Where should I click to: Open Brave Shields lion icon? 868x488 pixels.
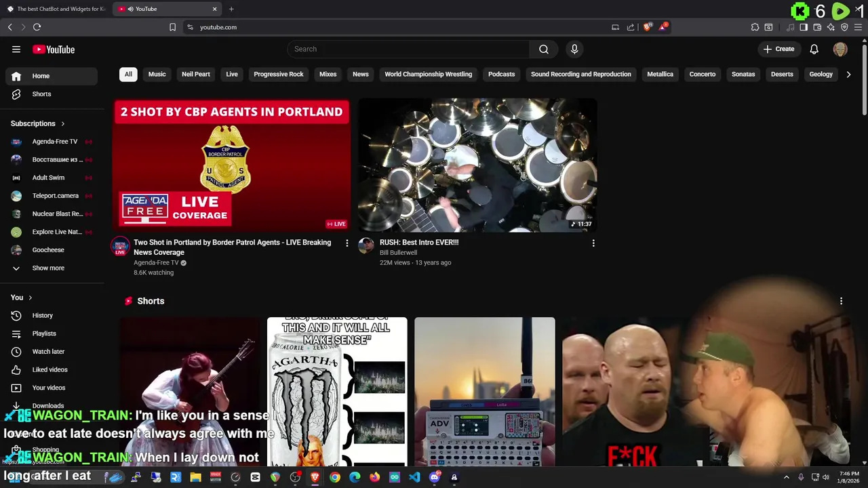pyautogui.click(x=647, y=27)
